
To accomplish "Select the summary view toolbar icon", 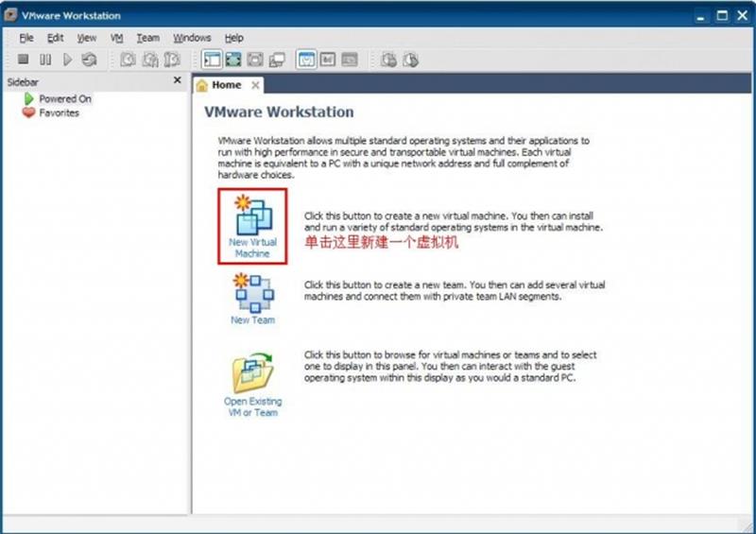I will pos(306,60).
